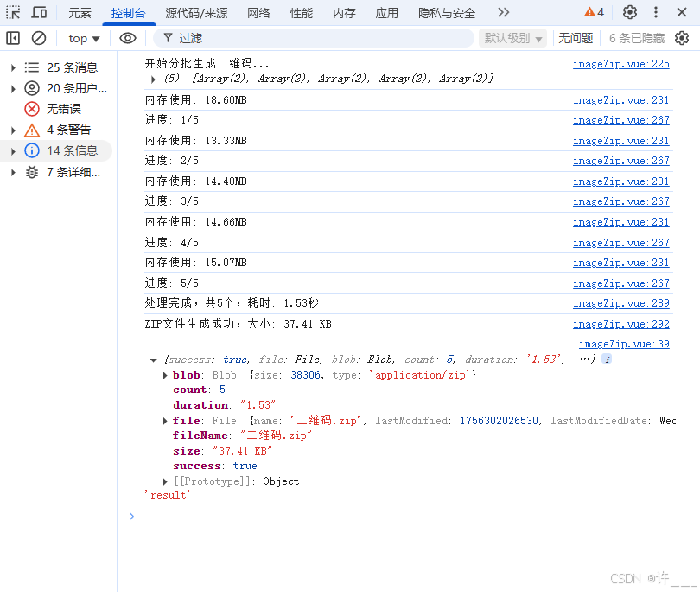Open the 性能 tab
700x592 pixels.
point(302,13)
